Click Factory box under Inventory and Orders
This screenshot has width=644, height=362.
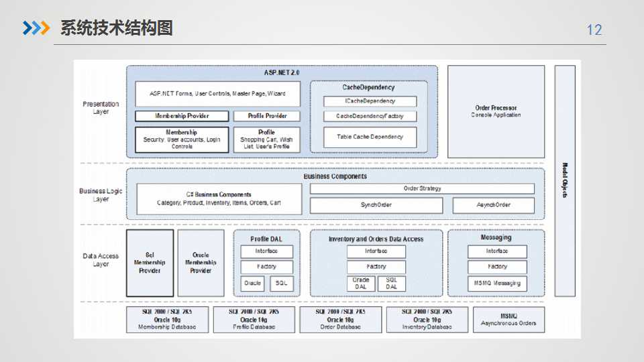pos(376,267)
